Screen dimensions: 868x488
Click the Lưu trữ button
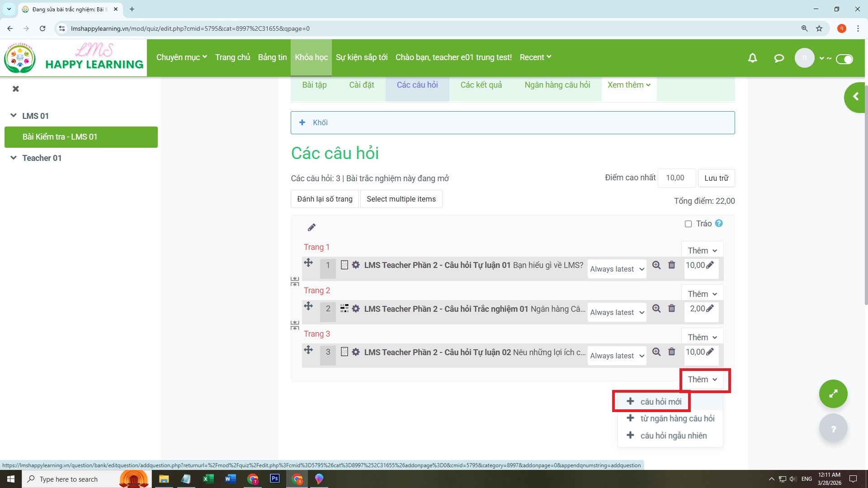point(716,178)
